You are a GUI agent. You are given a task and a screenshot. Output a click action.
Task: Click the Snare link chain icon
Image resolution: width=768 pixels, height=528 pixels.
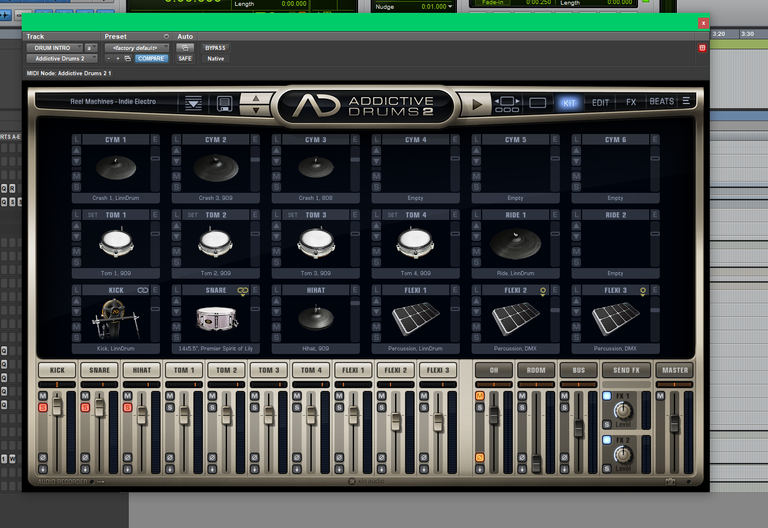point(242,290)
